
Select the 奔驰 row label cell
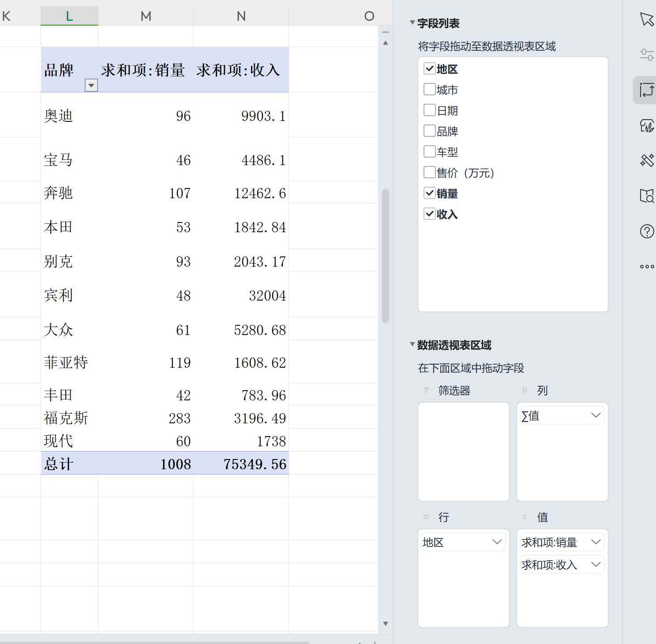coord(69,192)
